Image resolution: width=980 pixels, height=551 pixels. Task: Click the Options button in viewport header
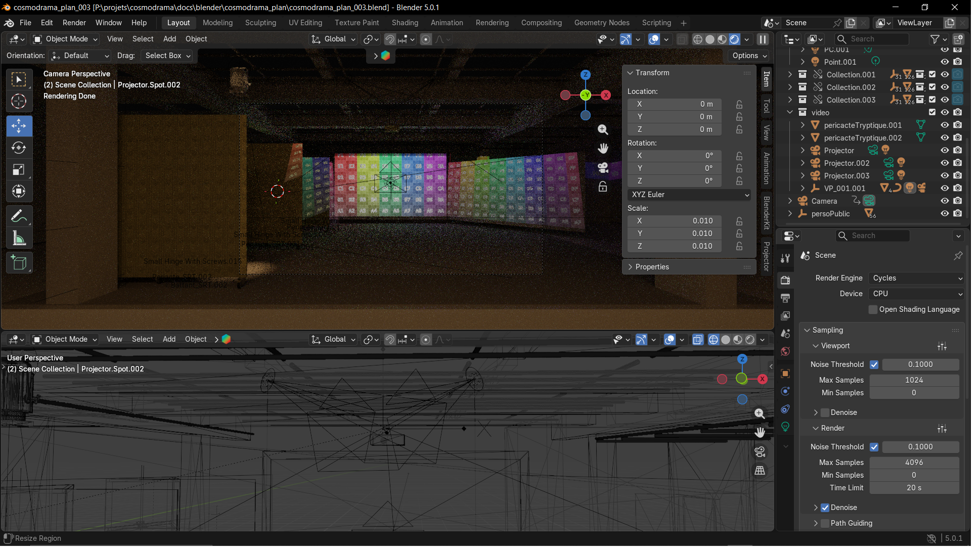[x=749, y=56]
